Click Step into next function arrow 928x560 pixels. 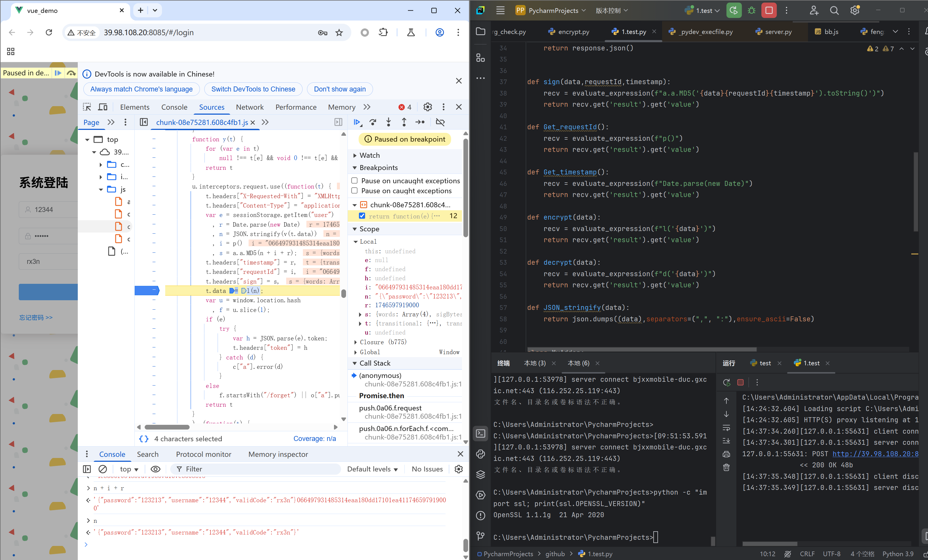(x=388, y=122)
